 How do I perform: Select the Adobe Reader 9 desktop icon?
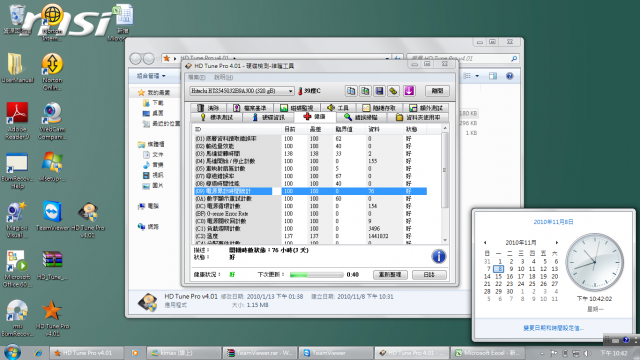(x=17, y=121)
